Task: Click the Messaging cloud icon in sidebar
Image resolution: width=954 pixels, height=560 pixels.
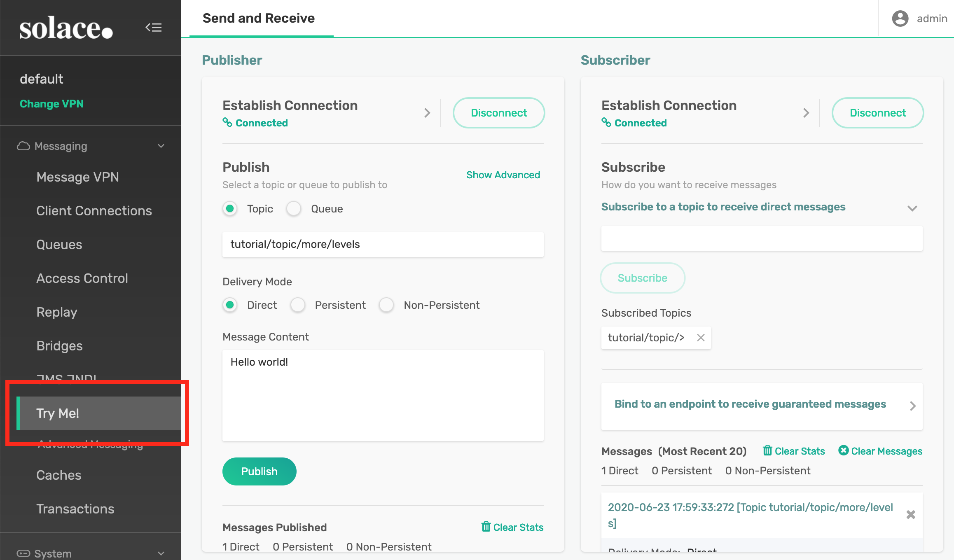Action: point(23,146)
